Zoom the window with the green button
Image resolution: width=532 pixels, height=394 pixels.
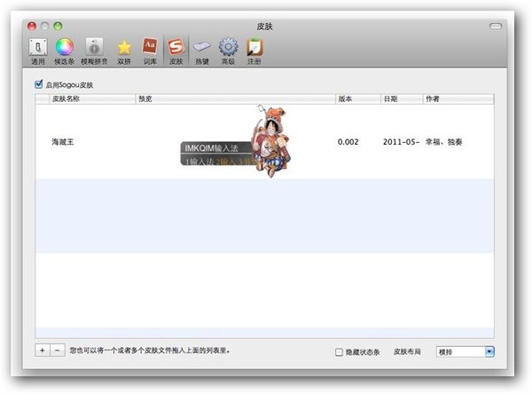[58, 26]
